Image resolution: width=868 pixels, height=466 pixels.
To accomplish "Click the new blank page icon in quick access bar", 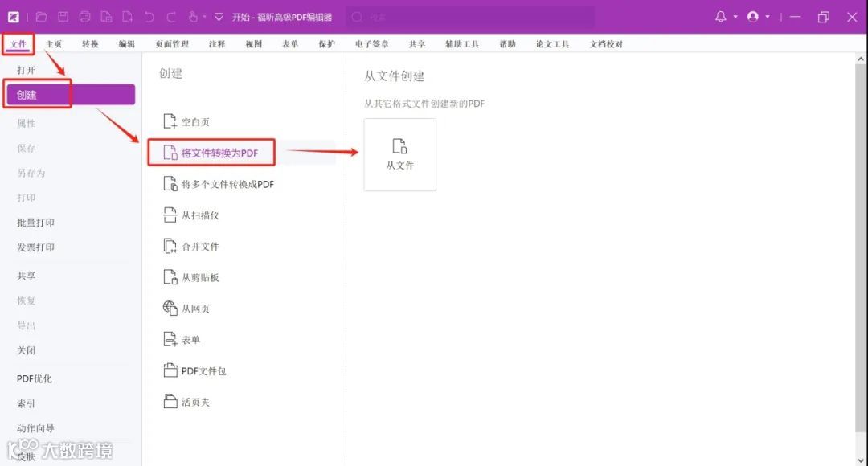I will (128, 17).
